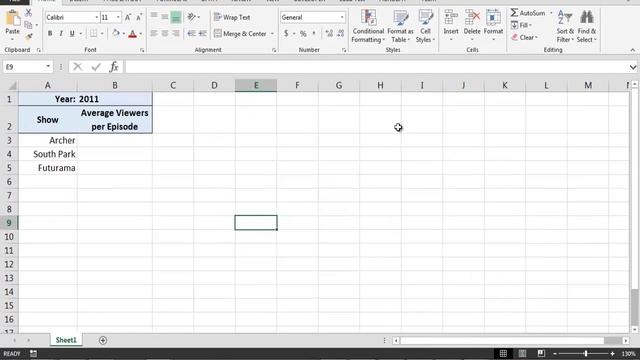640x360 pixels.
Task: Click the Increase Decimal icon
Action: point(329,33)
